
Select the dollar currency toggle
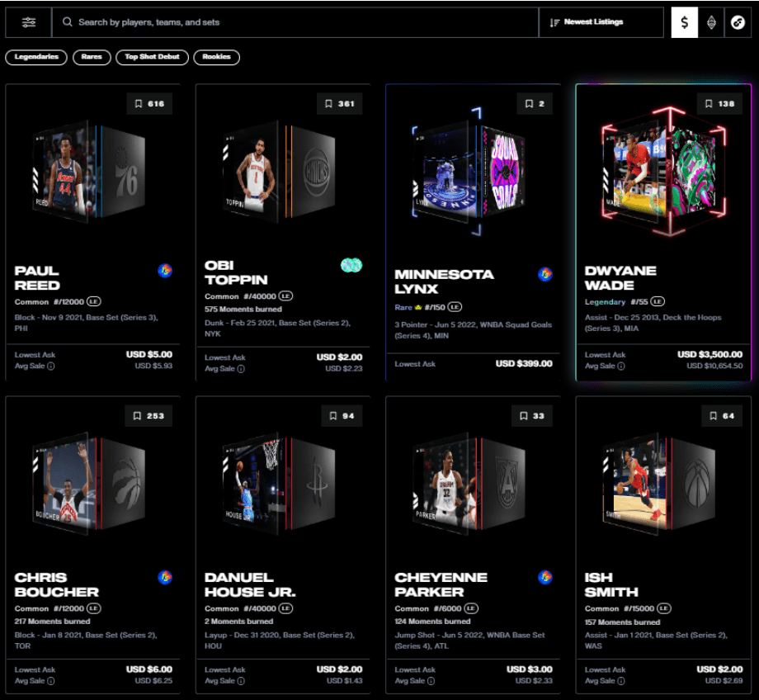coord(685,22)
